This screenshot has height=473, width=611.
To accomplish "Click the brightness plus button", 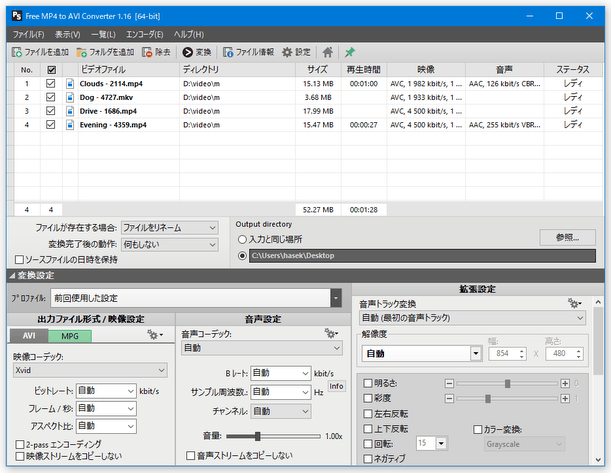I will [565, 384].
